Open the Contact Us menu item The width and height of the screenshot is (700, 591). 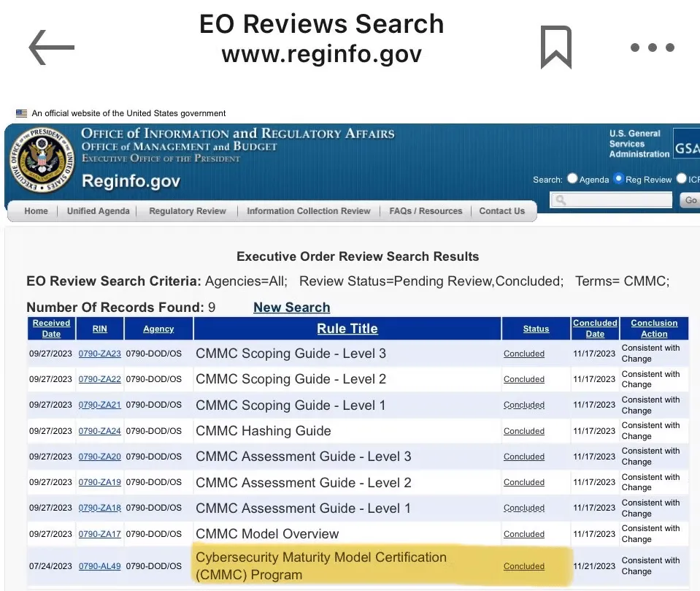coord(501,211)
